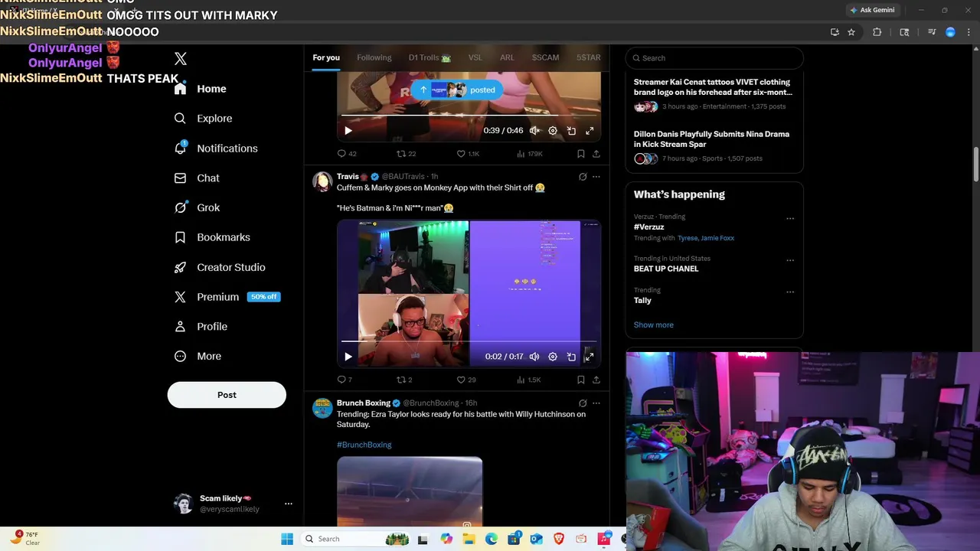Repost the Travis post
This screenshot has height=551, width=980.
point(404,380)
